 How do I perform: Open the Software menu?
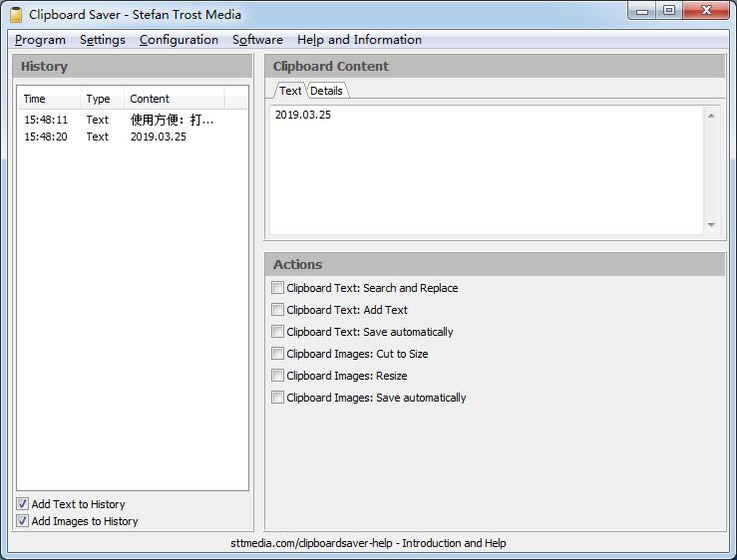(x=258, y=40)
